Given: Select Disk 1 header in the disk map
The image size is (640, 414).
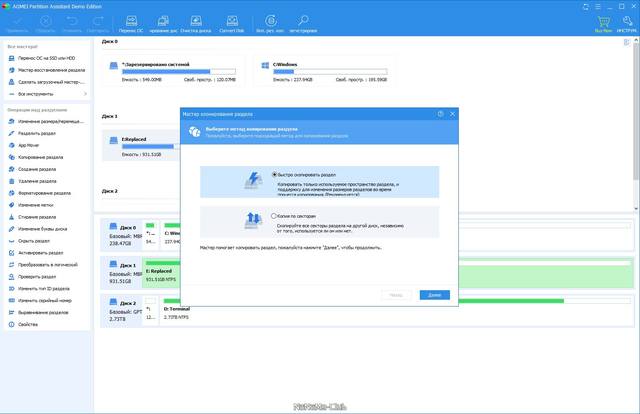Looking at the screenshot, I should click(x=122, y=273).
